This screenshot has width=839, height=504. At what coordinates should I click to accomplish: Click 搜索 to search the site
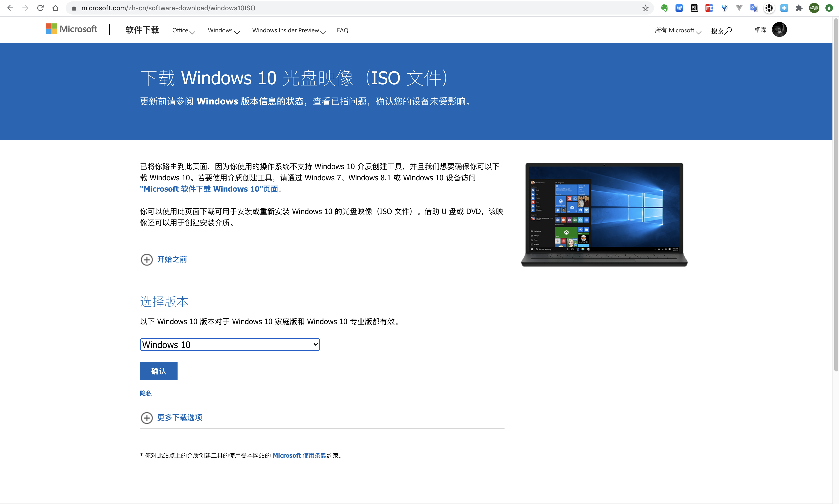[x=721, y=31]
